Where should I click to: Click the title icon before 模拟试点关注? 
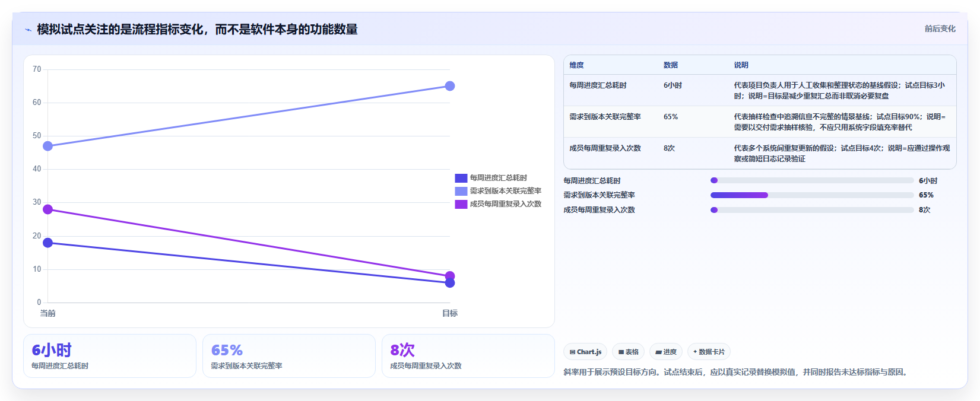(28, 30)
